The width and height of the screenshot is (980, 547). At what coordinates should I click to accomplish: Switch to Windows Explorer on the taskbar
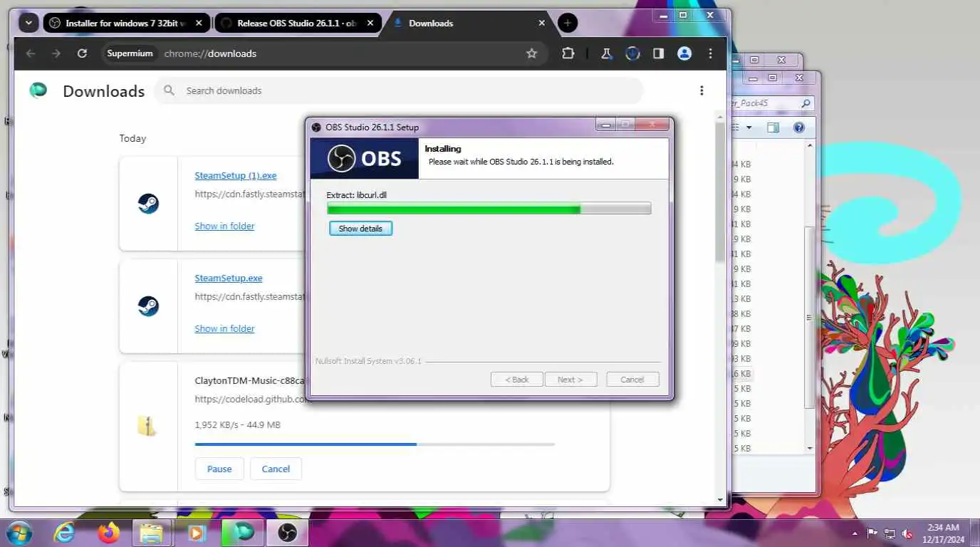(152, 532)
